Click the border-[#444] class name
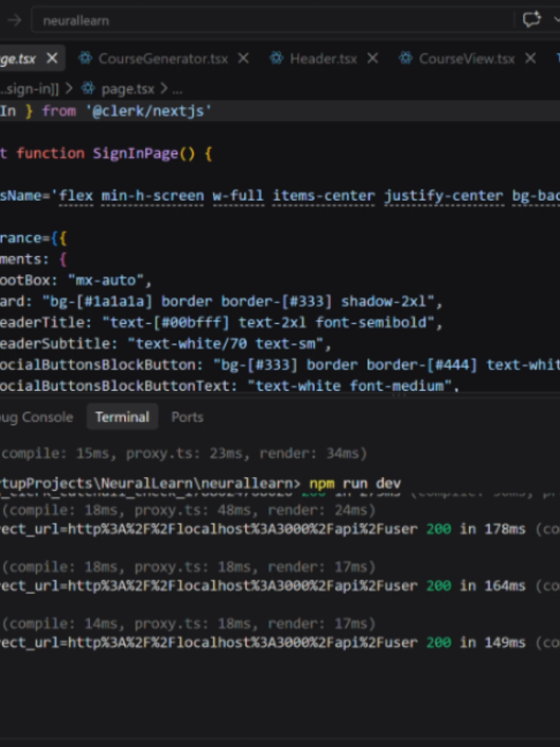Image resolution: width=560 pixels, height=747 pixels. [422, 365]
